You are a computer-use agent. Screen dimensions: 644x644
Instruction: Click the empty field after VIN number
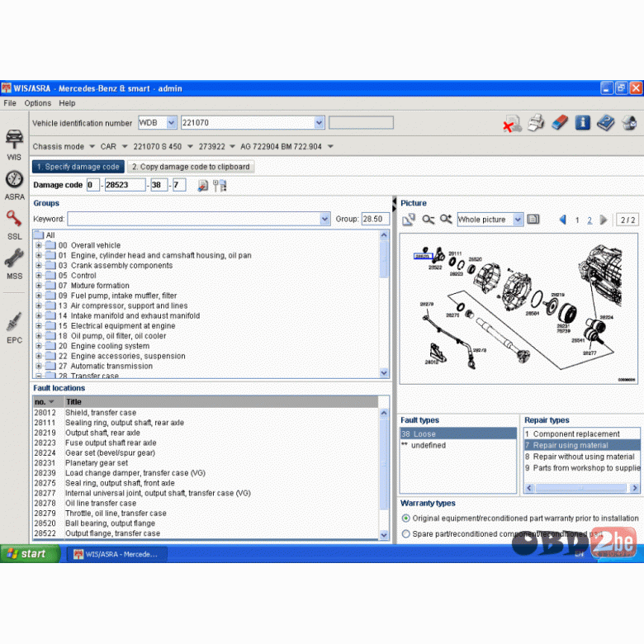[x=361, y=123]
